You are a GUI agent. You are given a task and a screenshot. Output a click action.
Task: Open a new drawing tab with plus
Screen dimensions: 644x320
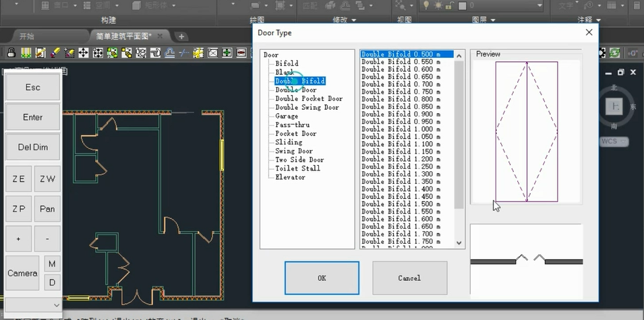click(x=181, y=36)
